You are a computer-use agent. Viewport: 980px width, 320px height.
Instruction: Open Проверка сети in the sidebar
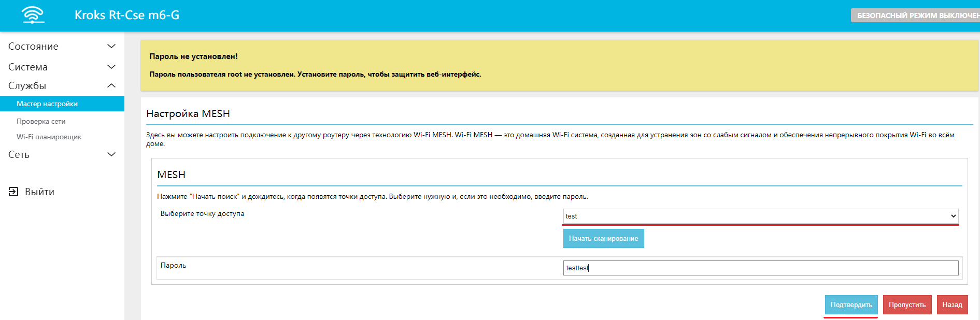[x=41, y=121]
